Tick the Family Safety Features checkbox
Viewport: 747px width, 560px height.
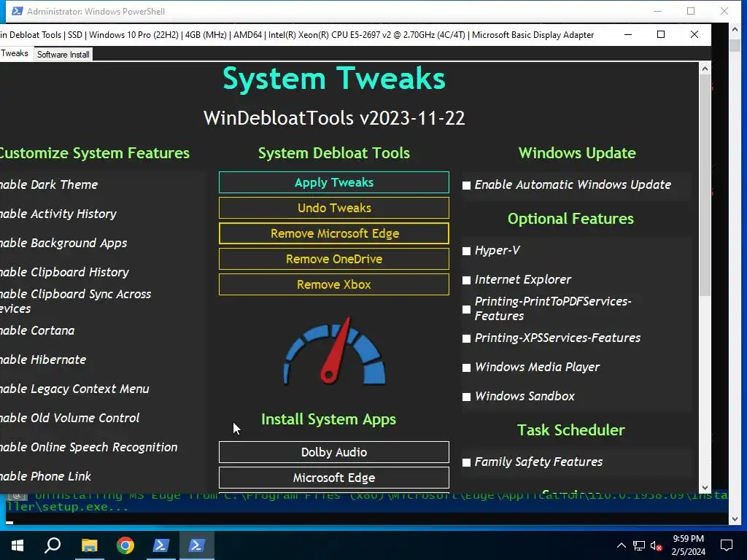(466, 462)
